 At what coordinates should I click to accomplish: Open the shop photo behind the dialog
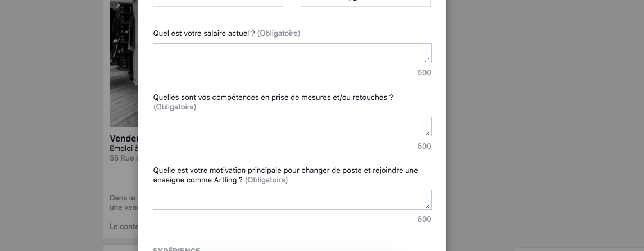click(124, 63)
